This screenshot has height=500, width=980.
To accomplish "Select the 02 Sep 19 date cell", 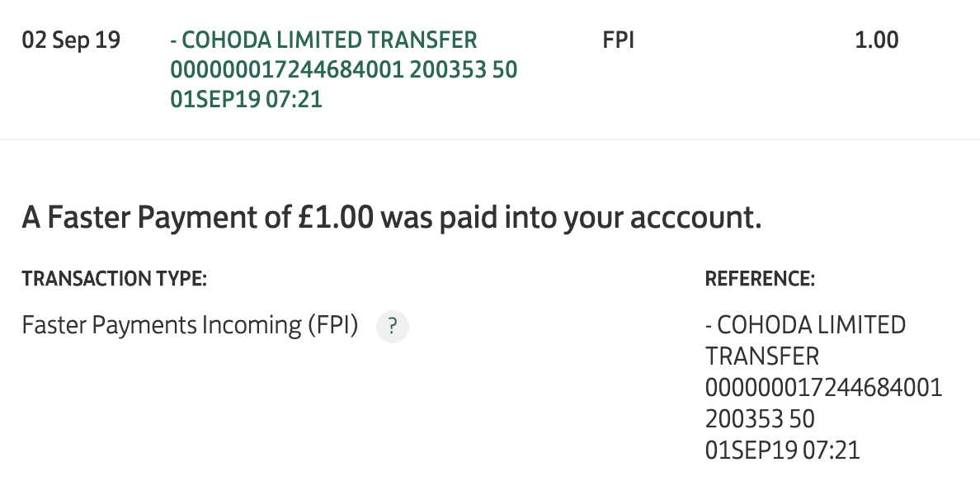I will 71,40.
